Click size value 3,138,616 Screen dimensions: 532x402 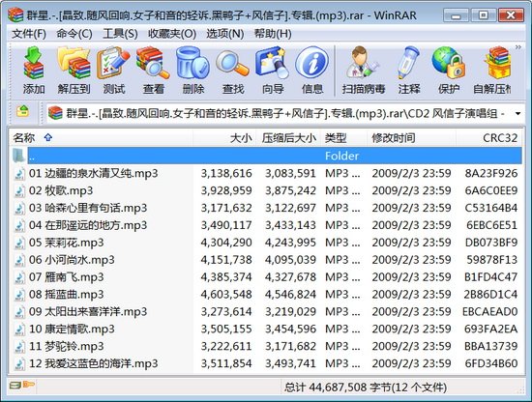[x=226, y=174]
